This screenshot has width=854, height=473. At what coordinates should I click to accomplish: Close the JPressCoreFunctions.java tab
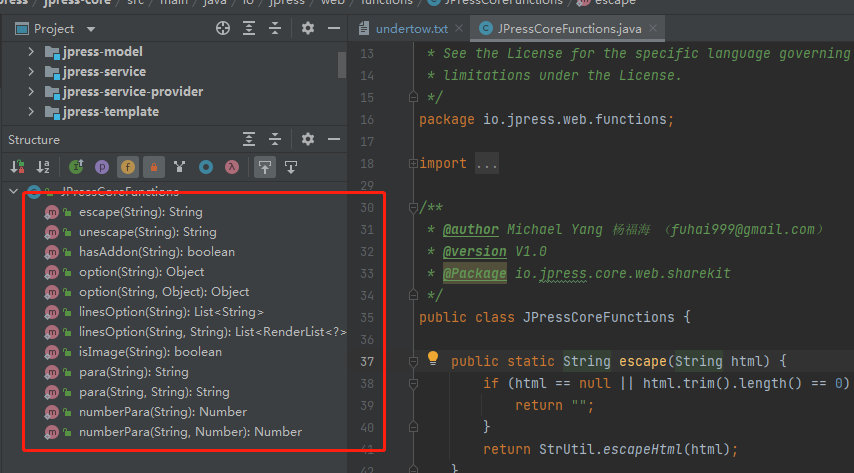point(653,28)
